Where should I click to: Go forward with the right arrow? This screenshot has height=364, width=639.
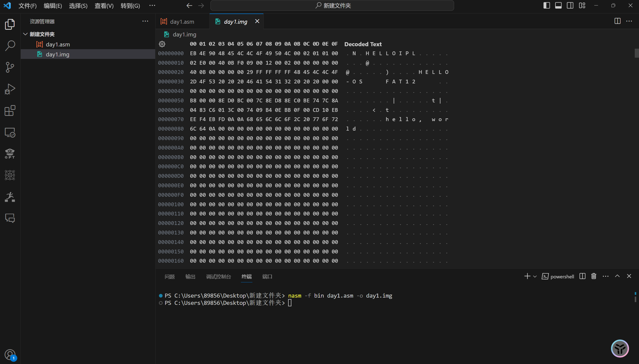click(201, 5)
